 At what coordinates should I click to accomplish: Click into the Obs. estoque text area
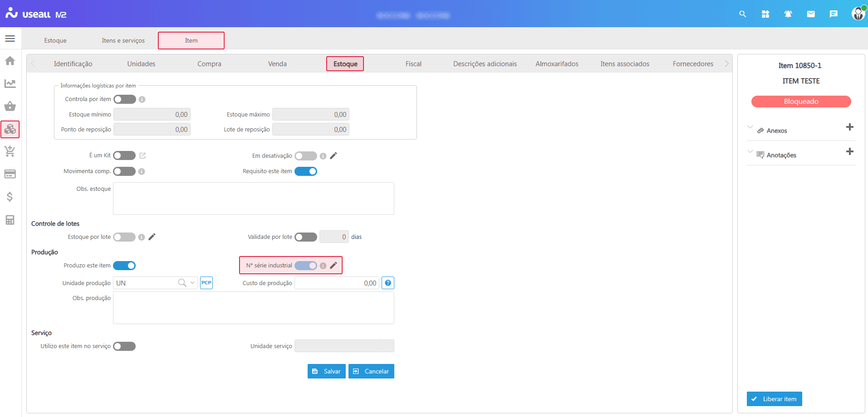click(x=253, y=199)
